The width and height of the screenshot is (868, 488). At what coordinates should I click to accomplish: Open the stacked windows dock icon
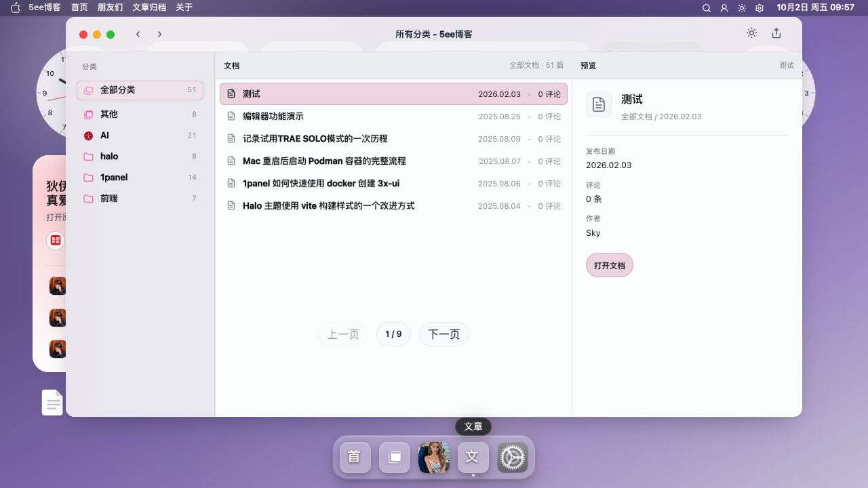tap(394, 457)
